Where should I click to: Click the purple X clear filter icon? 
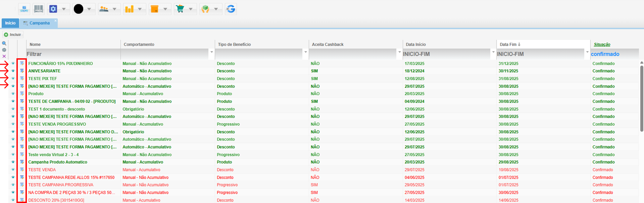pyautogui.click(x=4, y=56)
